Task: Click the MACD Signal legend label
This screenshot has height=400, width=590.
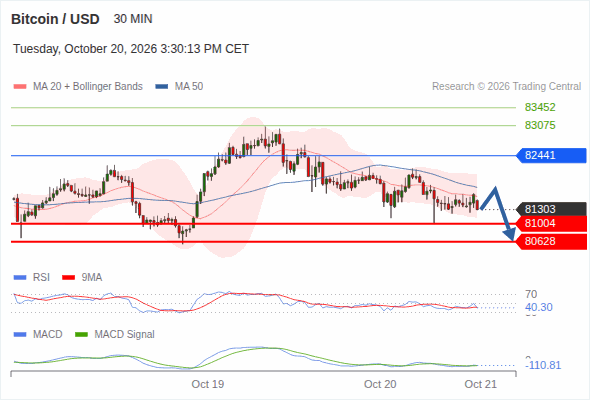Action: coord(125,335)
